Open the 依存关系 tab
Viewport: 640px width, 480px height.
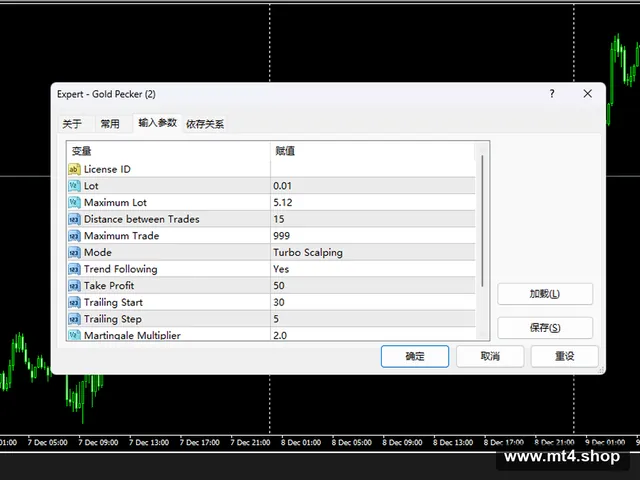coord(205,124)
